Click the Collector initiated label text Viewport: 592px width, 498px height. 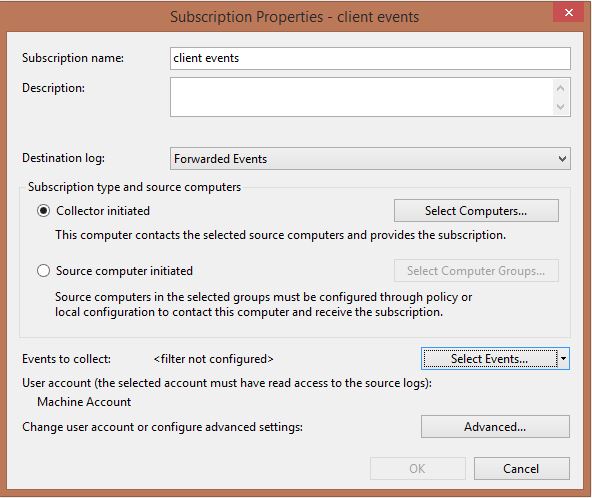103,211
